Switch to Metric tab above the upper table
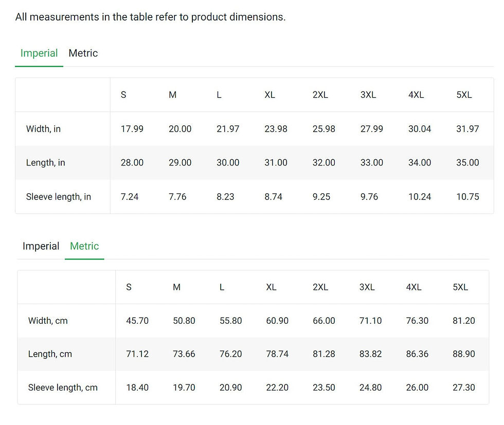The image size is (504, 425). pos(83,53)
